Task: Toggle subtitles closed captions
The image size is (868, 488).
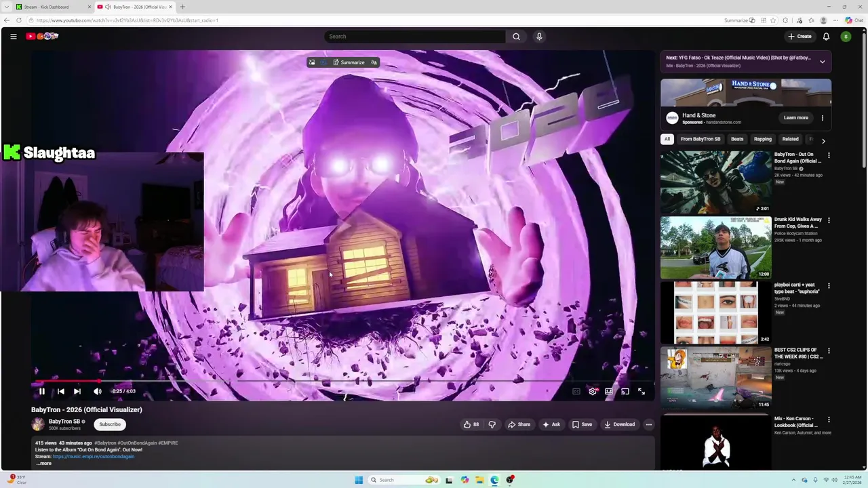Action: (x=576, y=391)
